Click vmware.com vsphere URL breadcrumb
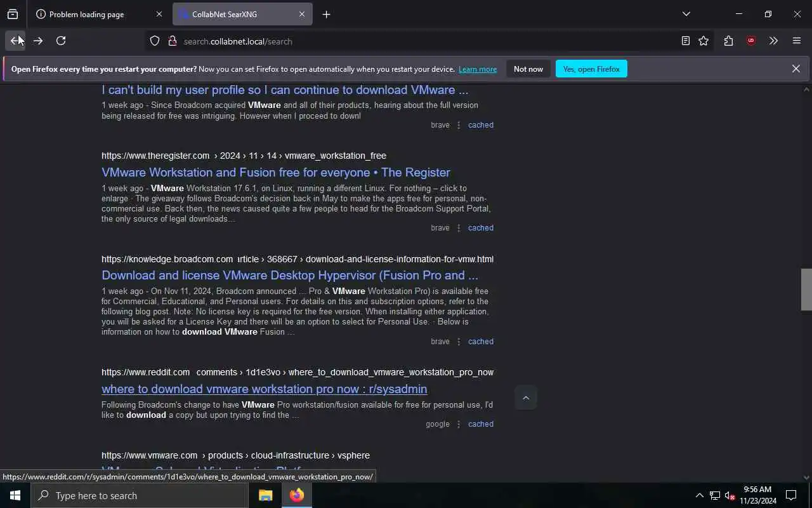Viewport: 812px width, 508px height. coord(235,455)
